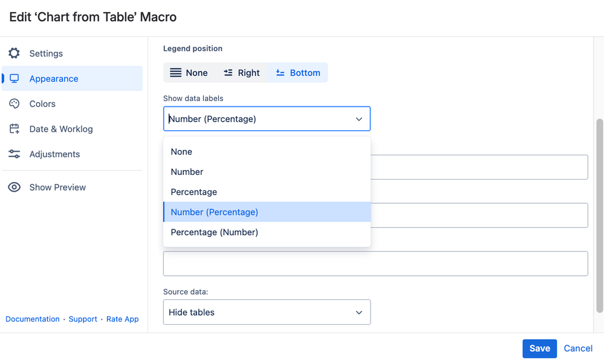Select the None data label option
The width and height of the screenshot is (604, 364).
tap(181, 152)
